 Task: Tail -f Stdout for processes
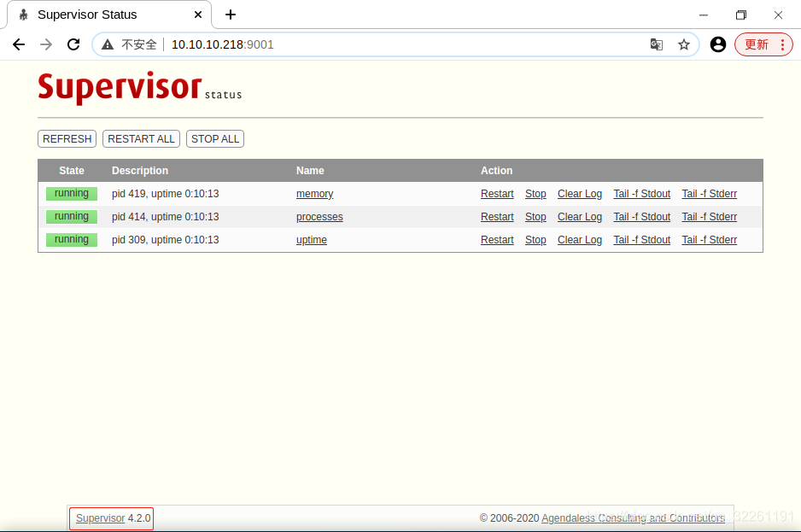point(641,217)
